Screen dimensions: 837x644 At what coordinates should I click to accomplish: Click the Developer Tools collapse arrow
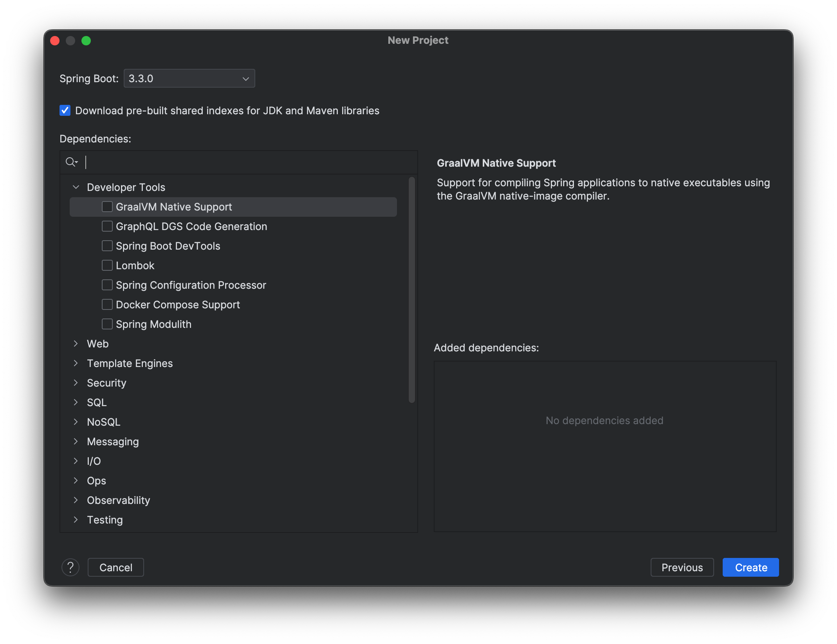coord(76,187)
